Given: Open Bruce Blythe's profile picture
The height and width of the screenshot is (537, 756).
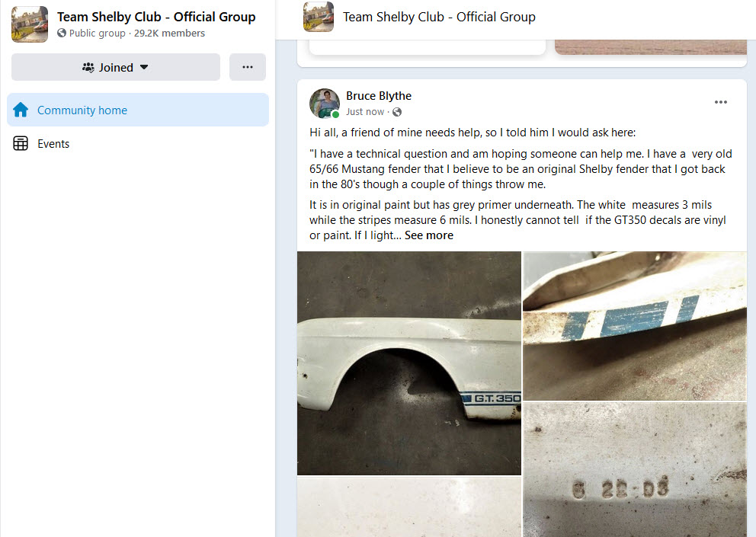Looking at the screenshot, I should [x=325, y=103].
